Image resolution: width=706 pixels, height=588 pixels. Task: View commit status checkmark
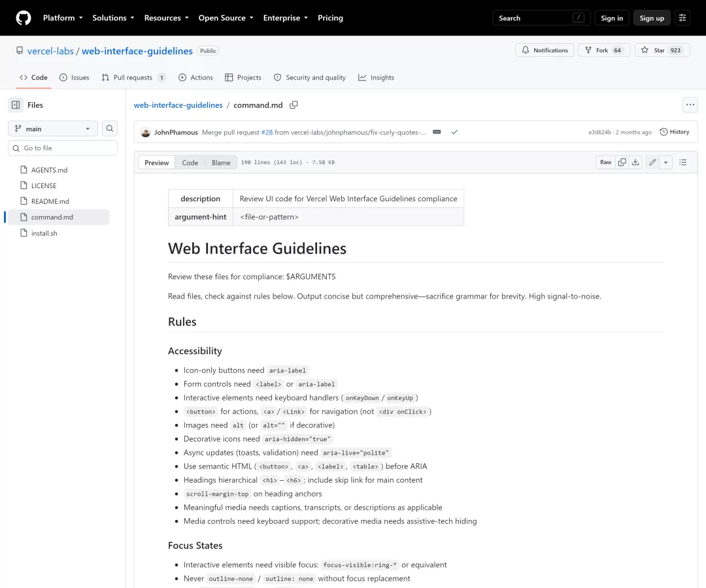click(x=454, y=132)
